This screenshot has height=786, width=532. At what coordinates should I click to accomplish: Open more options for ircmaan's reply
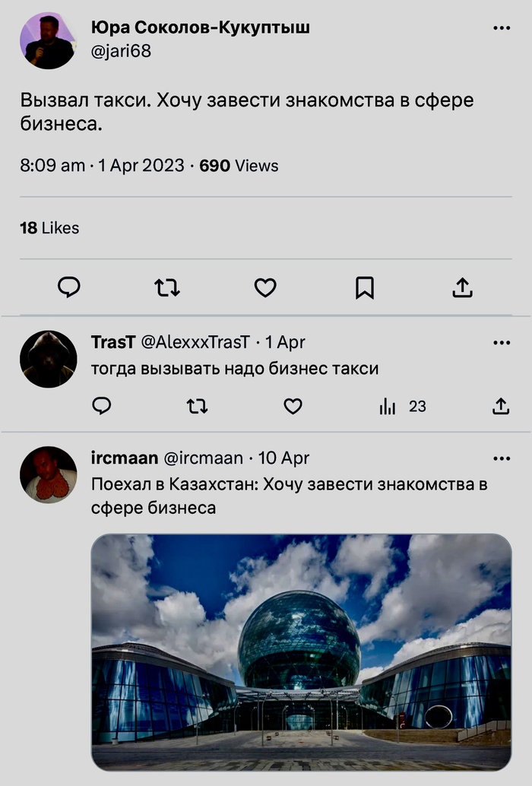coord(502,458)
